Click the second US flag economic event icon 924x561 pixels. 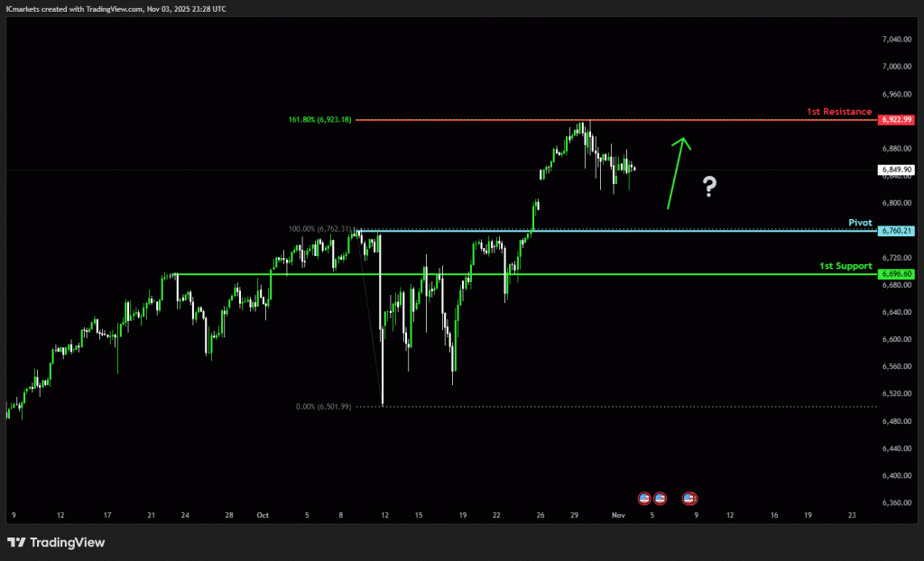(660, 498)
